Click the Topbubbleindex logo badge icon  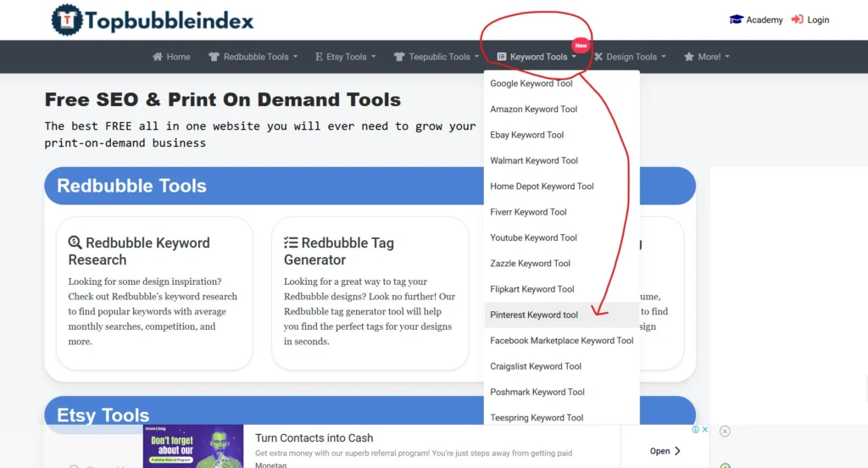[x=66, y=20]
